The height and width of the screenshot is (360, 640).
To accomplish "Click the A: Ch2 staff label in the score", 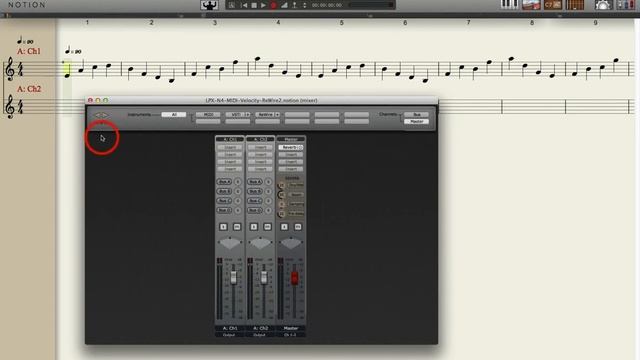I will (x=29, y=89).
